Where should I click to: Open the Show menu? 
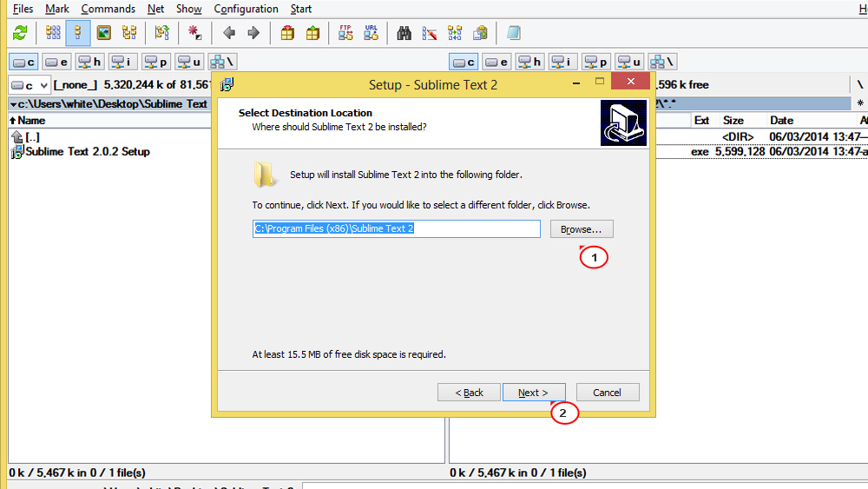click(188, 9)
